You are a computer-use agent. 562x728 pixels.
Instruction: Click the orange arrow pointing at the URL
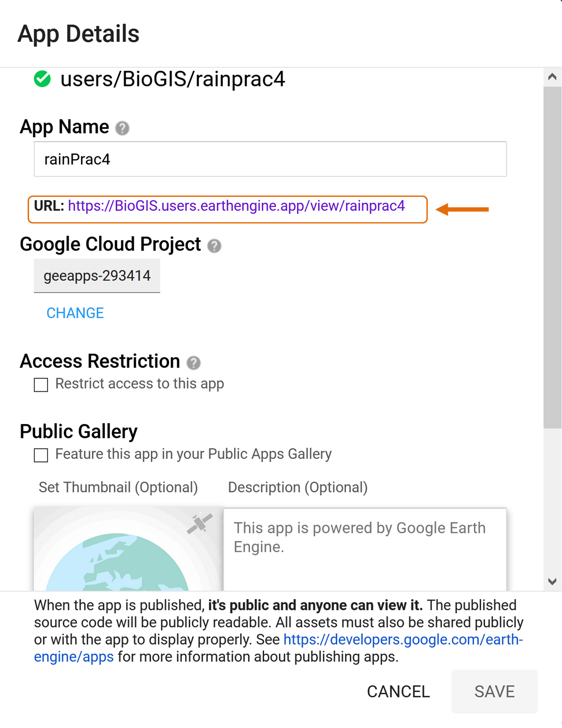tap(462, 209)
